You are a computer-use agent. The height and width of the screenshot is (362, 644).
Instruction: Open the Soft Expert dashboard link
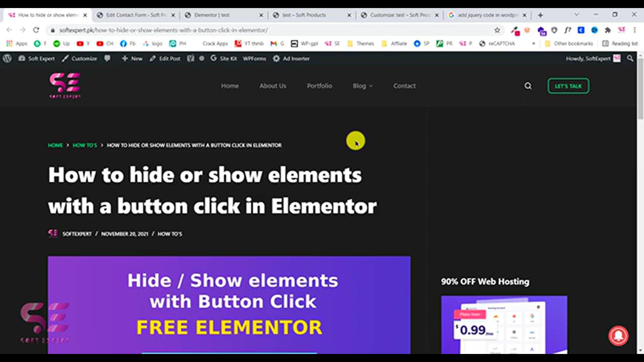(37, 58)
